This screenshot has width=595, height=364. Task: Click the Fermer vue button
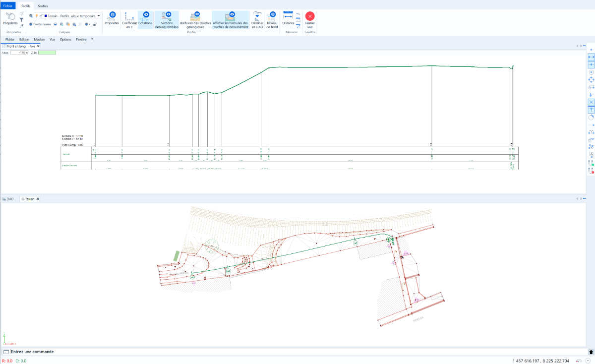click(x=310, y=20)
